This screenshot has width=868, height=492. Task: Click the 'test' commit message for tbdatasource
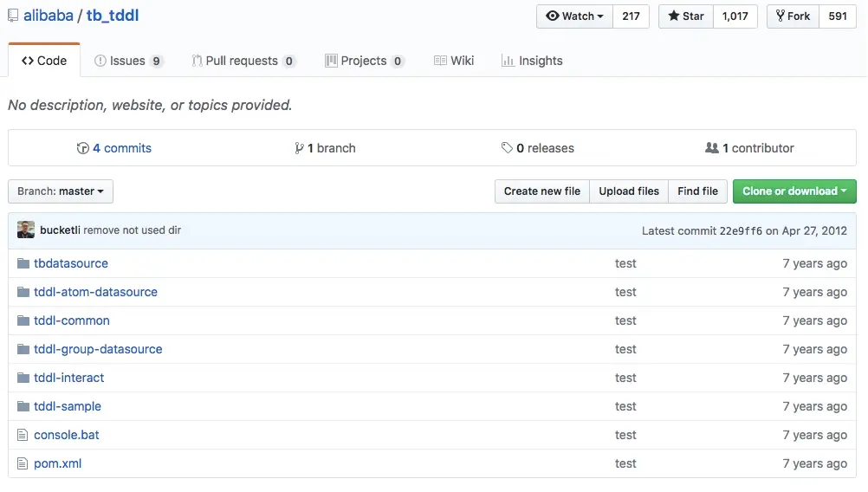625,263
